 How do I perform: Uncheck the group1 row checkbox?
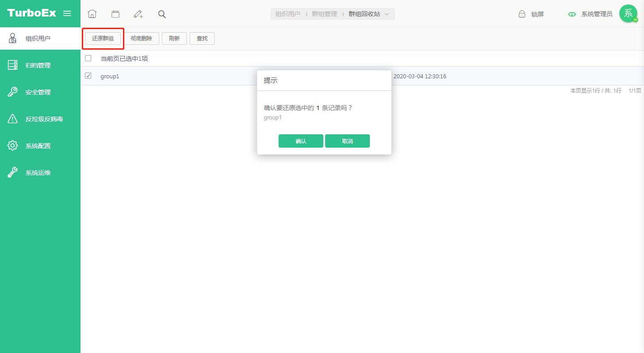point(88,76)
